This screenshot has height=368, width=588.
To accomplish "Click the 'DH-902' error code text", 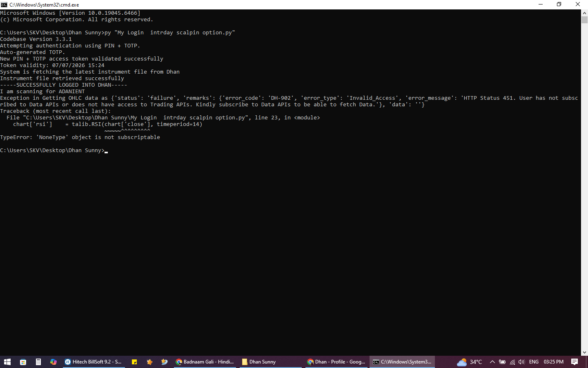I will pos(281,98).
